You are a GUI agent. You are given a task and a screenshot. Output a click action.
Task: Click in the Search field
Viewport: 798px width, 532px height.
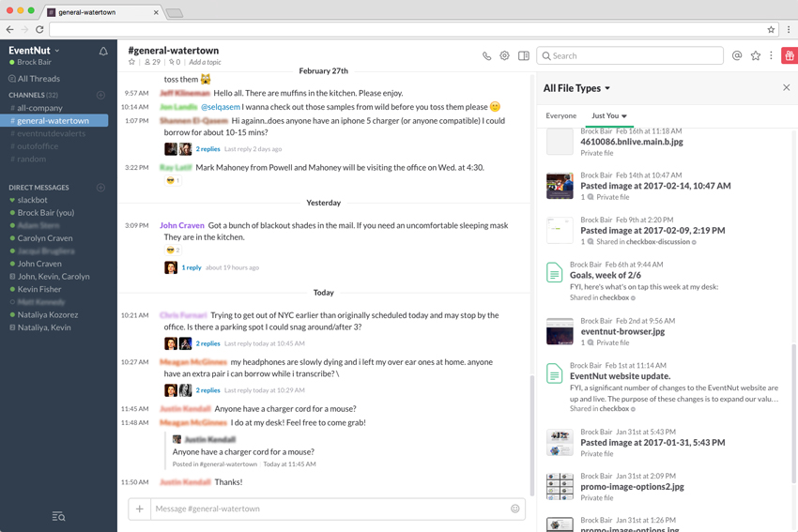630,56
